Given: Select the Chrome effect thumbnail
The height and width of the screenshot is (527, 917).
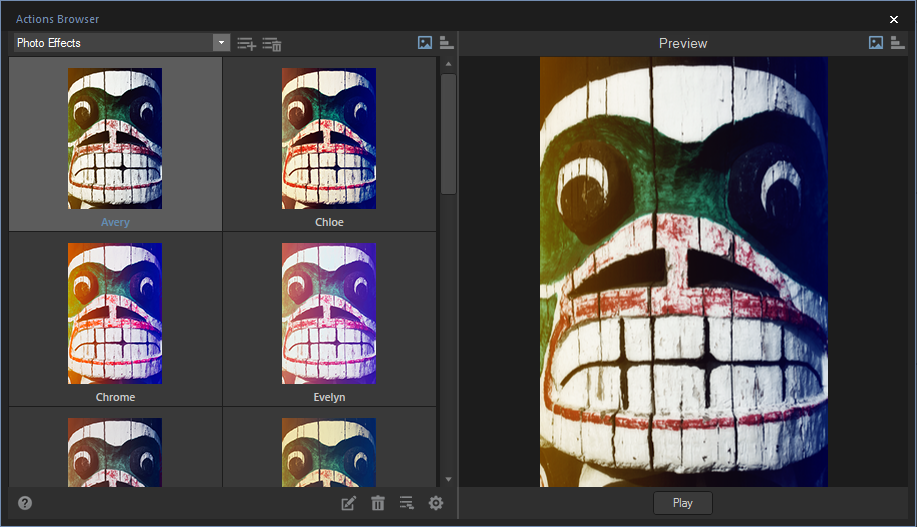Looking at the screenshot, I should (115, 314).
